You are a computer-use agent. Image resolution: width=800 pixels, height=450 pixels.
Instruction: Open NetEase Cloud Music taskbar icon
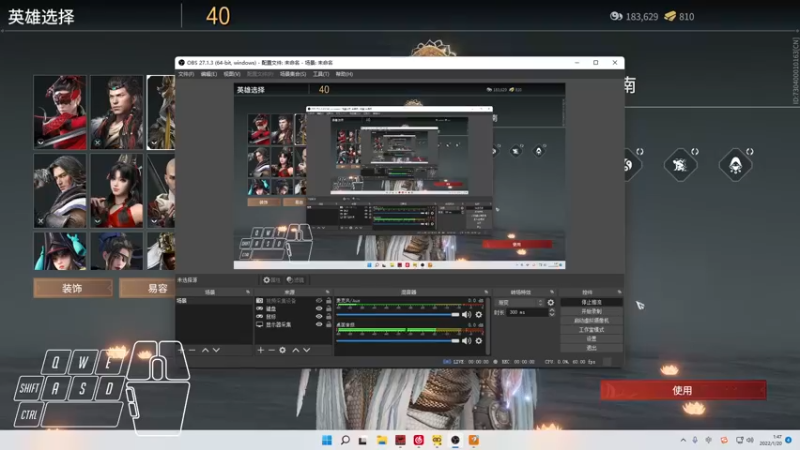click(x=418, y=440)
